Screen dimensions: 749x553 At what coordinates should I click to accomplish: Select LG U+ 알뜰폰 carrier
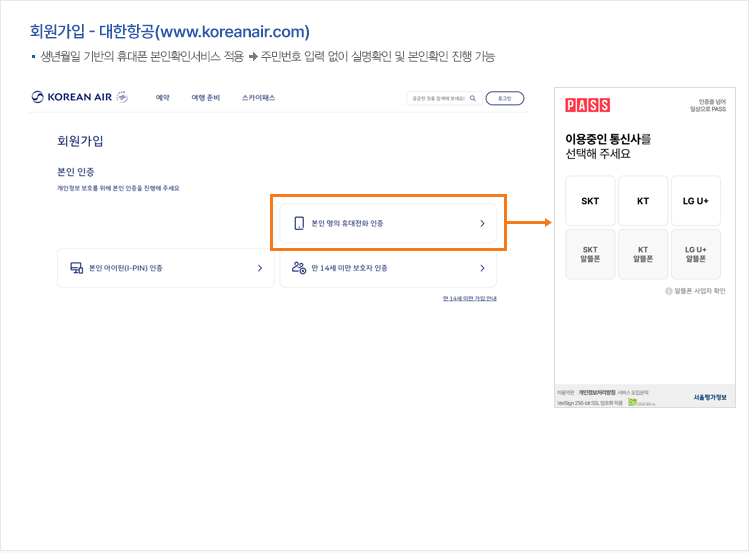[696, 254]
